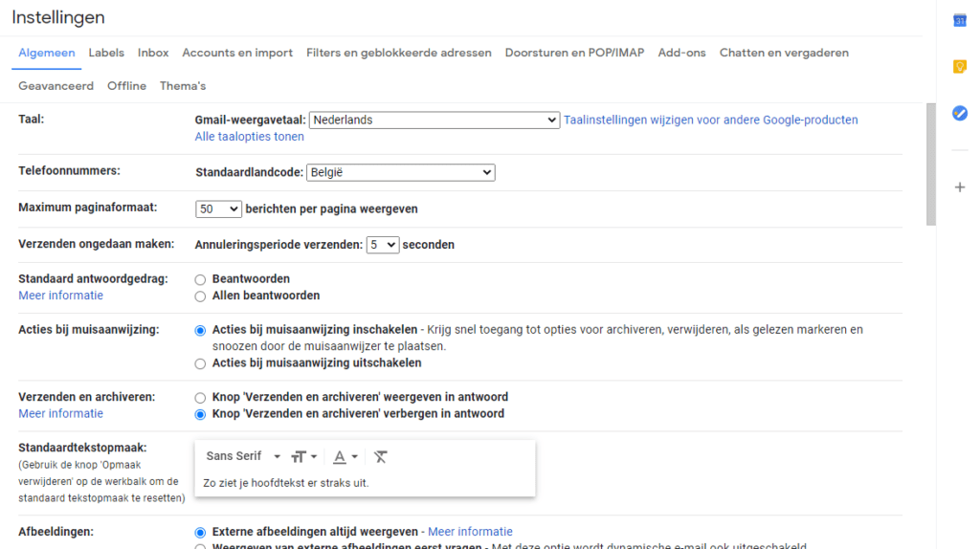Screen dimensions: 980x549
Task: Open Google Tasks side panel icon
Action: (959, 113)
